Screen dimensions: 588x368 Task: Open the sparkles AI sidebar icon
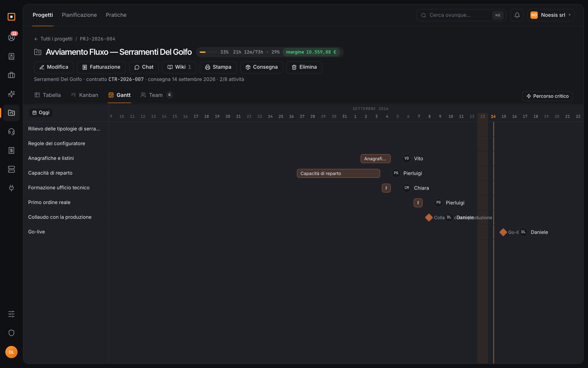click(x=11, y=94)
